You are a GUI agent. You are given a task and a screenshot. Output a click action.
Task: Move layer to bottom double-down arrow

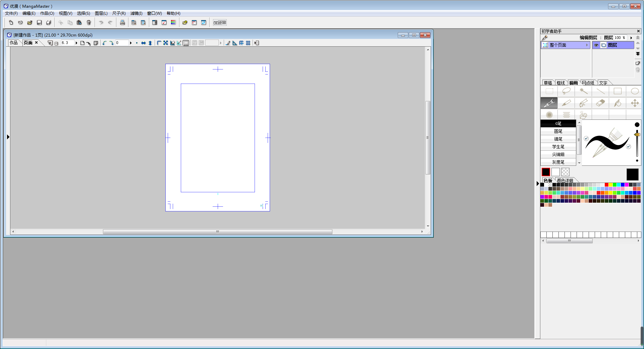pyautogui.click(x=638, y=54)
